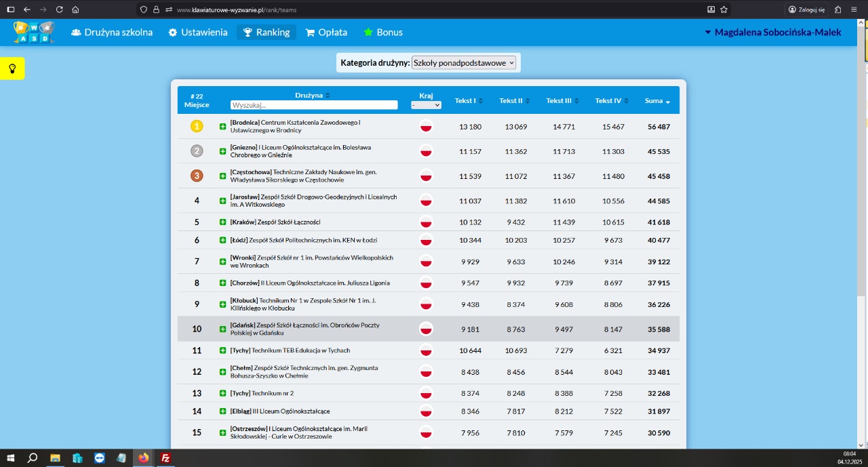868x467 pixels.
Task: Click the green plus next to Kraków team
Action: point(222,222)
